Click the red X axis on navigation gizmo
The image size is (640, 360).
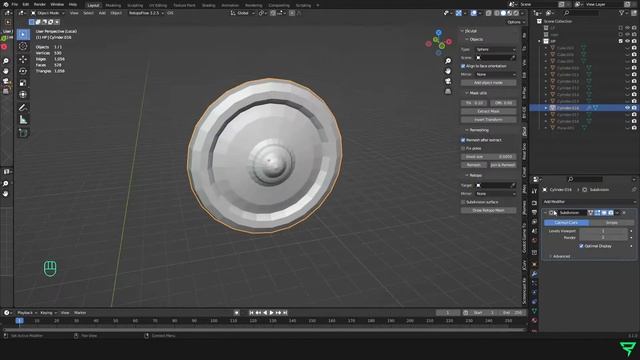coord(449,42)
